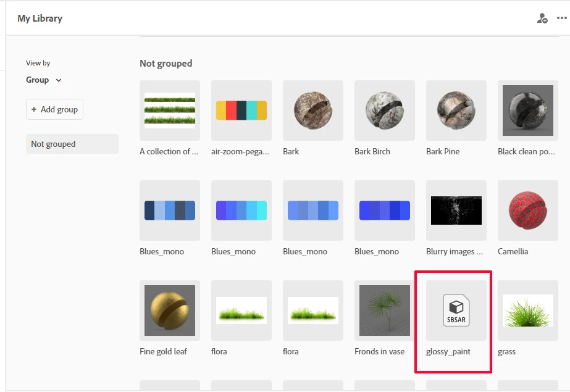Select the Fine gold leaf thumbnail

170,311
